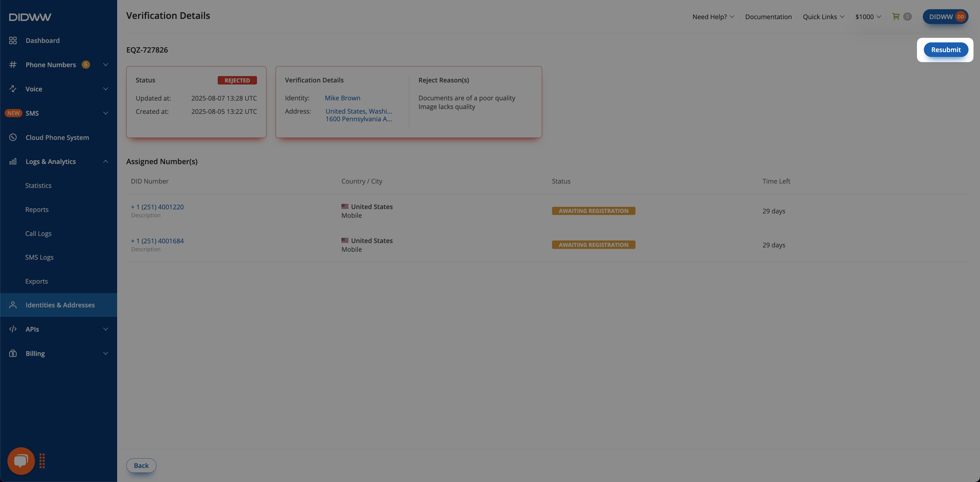The width and height of the screenshot is (980, 482).
Task: Click US flag in 4001220 row
Action: click(x=345, y=206)
